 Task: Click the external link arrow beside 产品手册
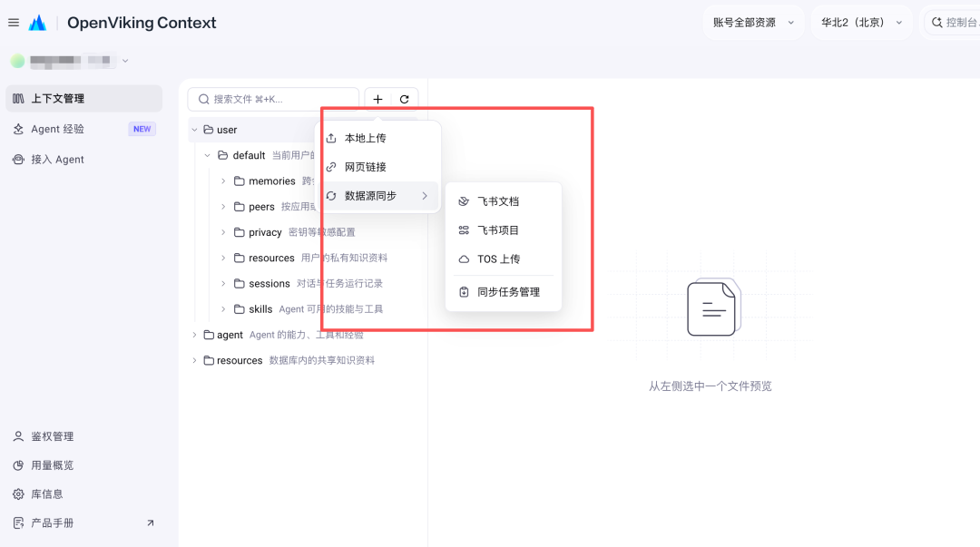point(150,523)
